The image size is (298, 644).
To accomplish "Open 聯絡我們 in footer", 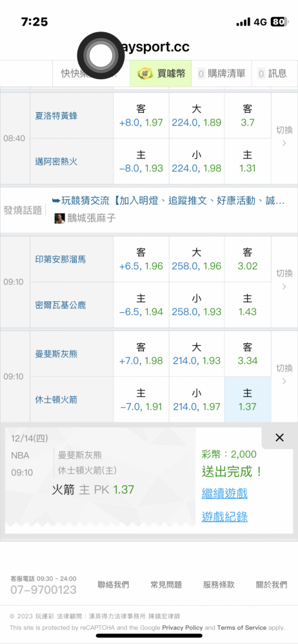I will pos(113,585).
